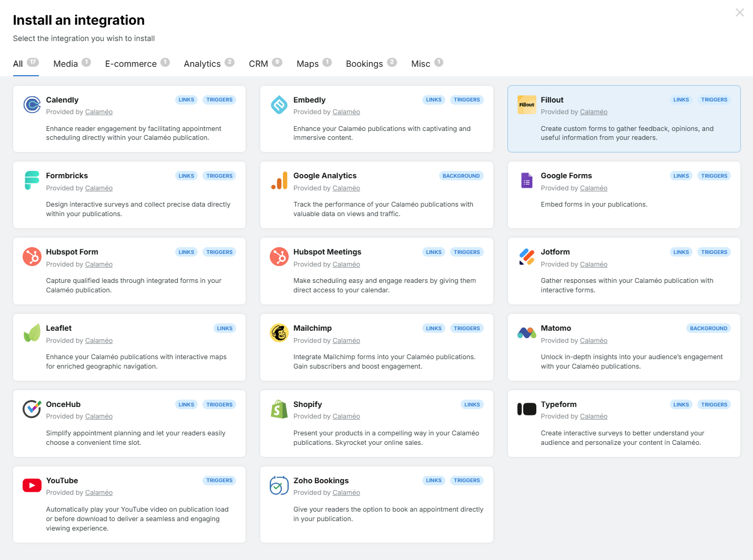
Task: Select the Calendly integration title
Action: [62, 100]
